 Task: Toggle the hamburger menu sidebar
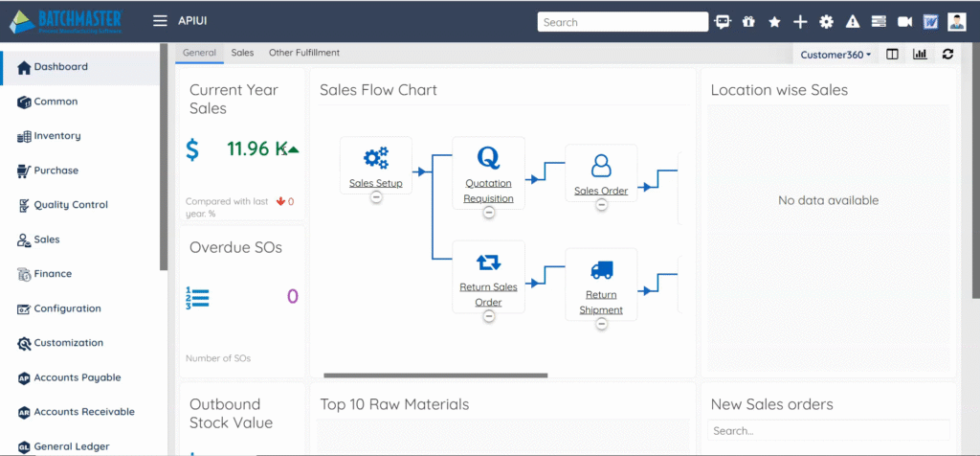pos(160,21)
